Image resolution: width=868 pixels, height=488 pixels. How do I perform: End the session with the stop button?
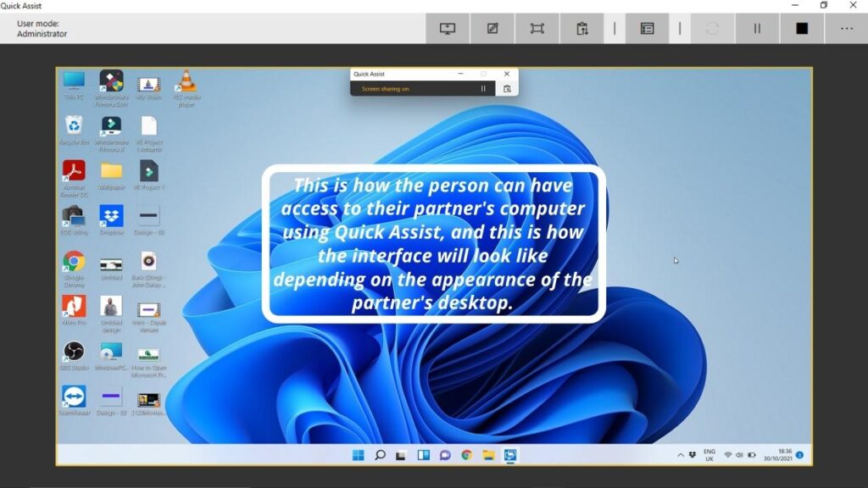pos(802,28)
